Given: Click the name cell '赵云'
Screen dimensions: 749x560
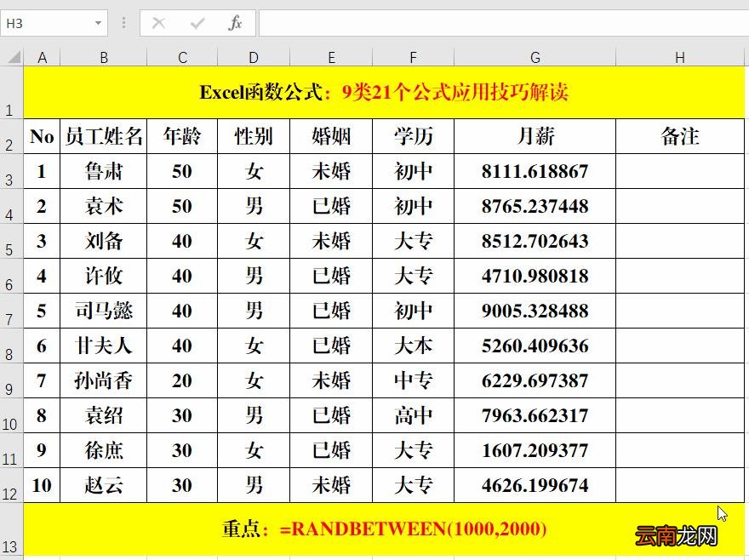Looking at the screenshot, I should tap(104, 485).
